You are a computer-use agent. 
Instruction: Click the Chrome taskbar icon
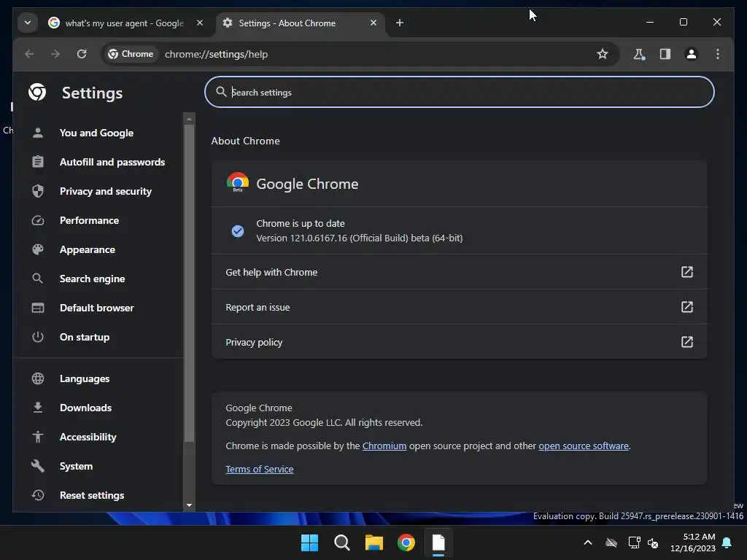tap(406, 542)
